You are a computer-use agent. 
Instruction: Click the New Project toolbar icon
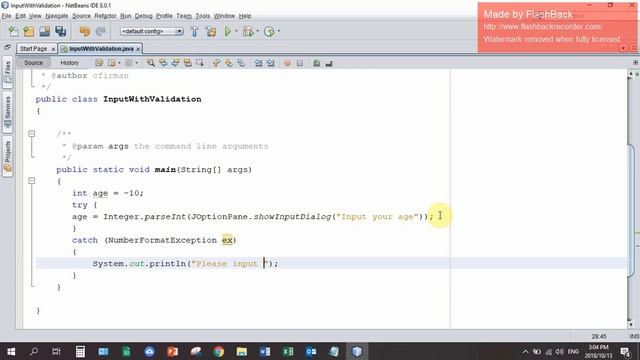click(x=29, y=31)
